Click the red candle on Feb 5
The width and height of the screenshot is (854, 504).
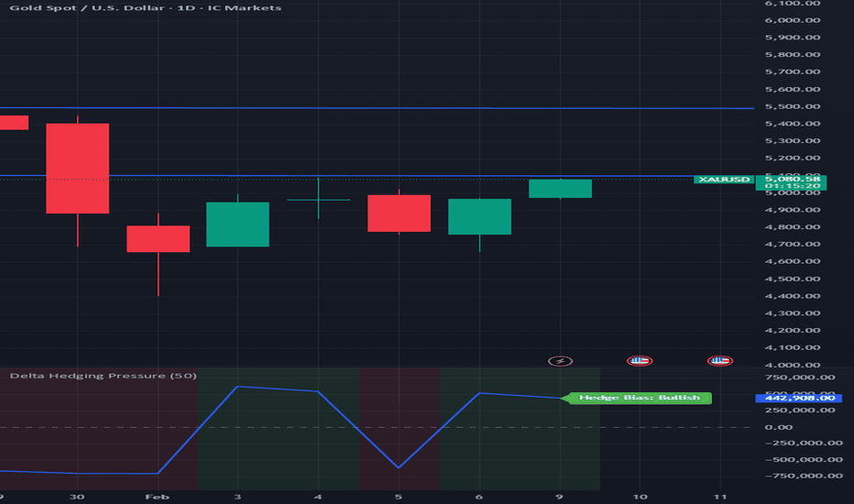[x=400, y=213]
